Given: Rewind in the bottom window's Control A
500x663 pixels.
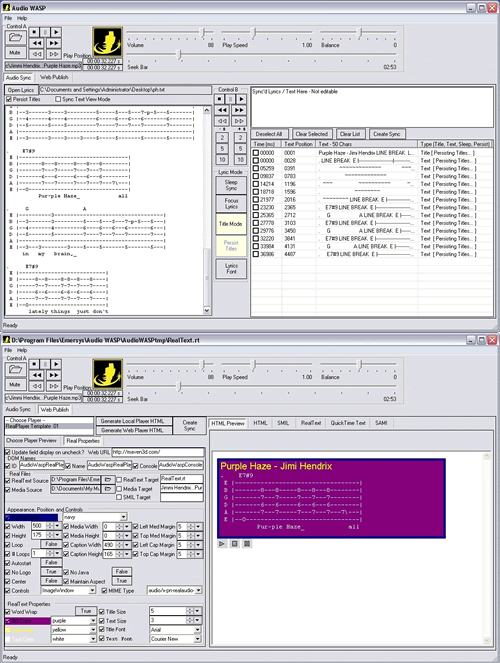Looking at the screenshot, I should (37, 375).
